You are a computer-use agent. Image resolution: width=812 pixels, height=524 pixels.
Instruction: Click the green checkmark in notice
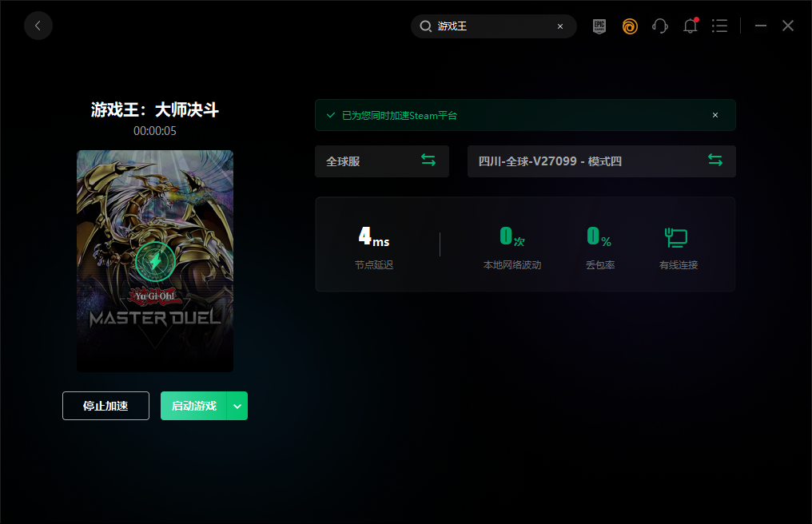(x=330, y=115)
